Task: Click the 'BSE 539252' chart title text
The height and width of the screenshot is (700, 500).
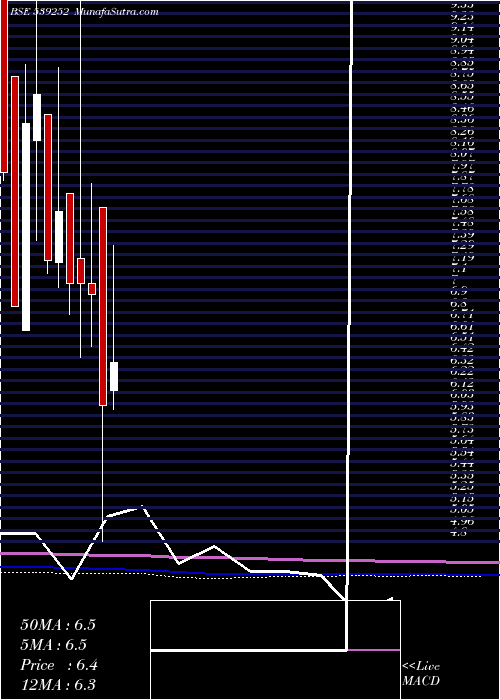Action: [40, 12]
